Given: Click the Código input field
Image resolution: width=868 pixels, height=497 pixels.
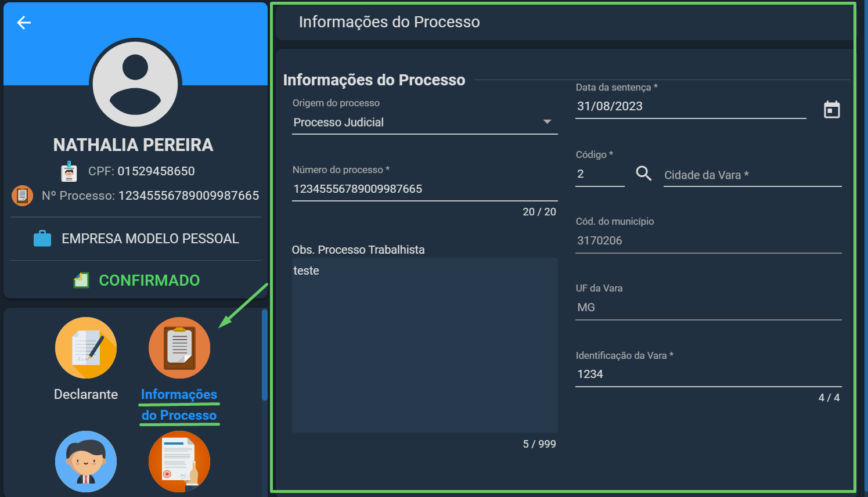Looking at the screenshot, I should [x=600, y=174].
